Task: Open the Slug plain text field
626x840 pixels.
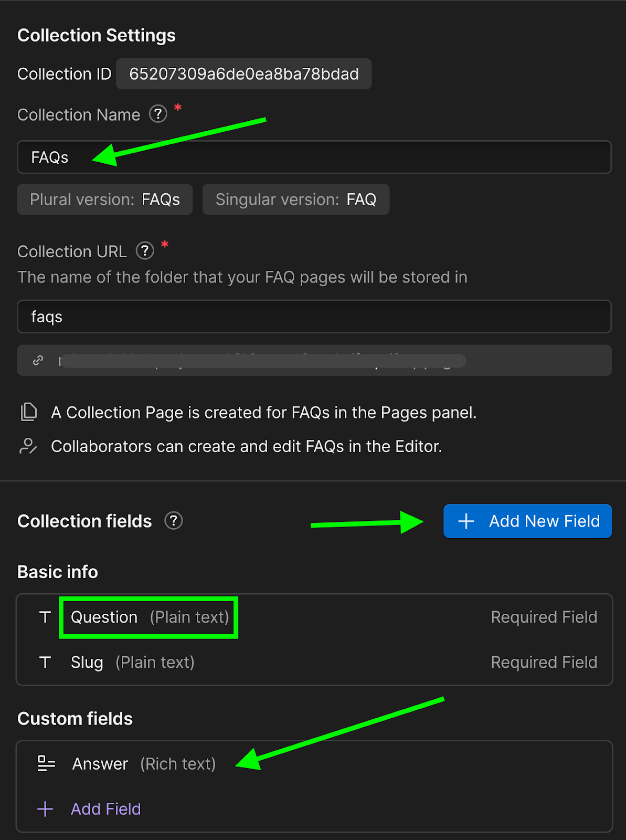Action: coord(132,663)
